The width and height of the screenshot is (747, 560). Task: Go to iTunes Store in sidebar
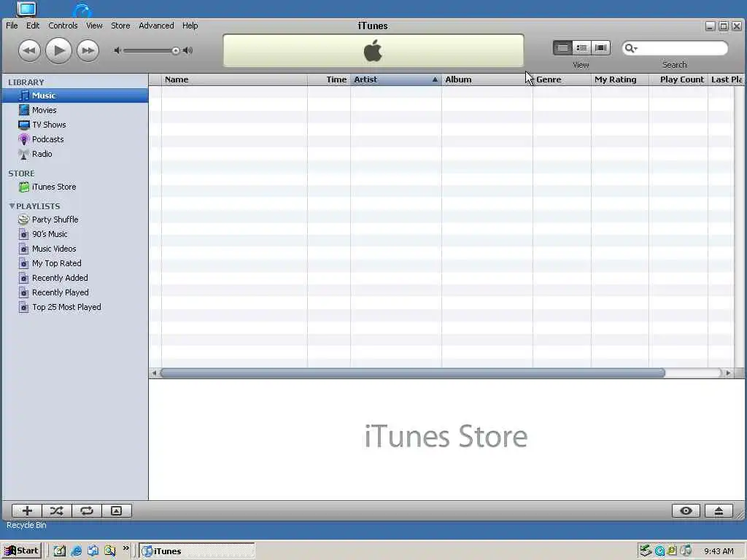(75, 187)
